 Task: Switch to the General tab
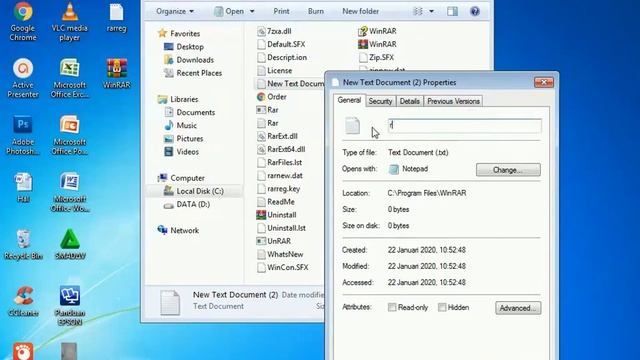click(x=349, y=100)
